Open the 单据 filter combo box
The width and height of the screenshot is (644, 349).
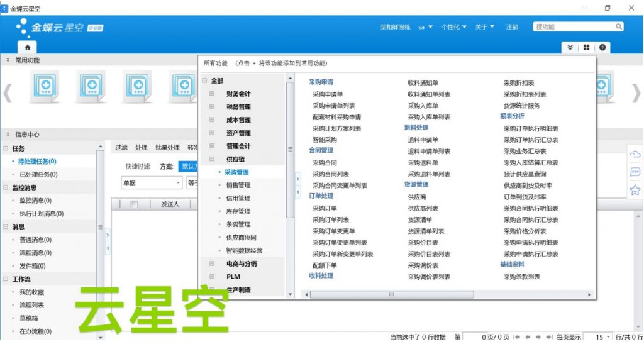[x=152, y=183]
